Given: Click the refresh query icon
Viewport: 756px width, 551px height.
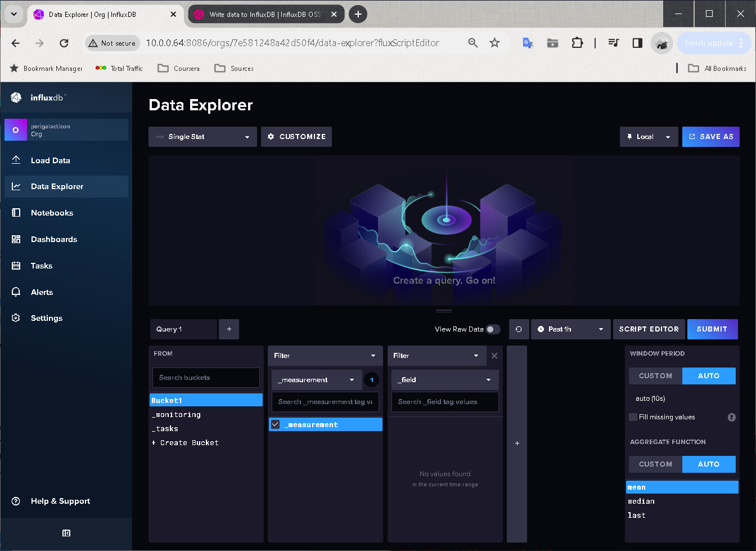Looking at the screenshot, I should point(519,329).
